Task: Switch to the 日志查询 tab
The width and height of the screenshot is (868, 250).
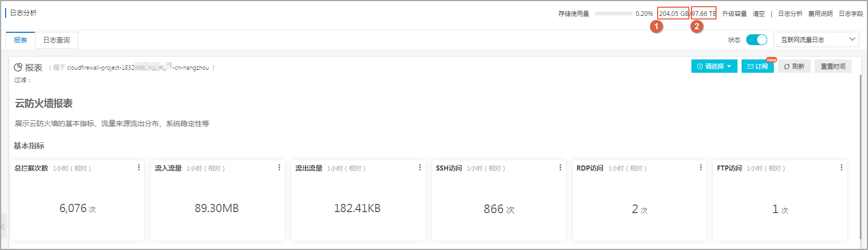Action: (56, 40)
